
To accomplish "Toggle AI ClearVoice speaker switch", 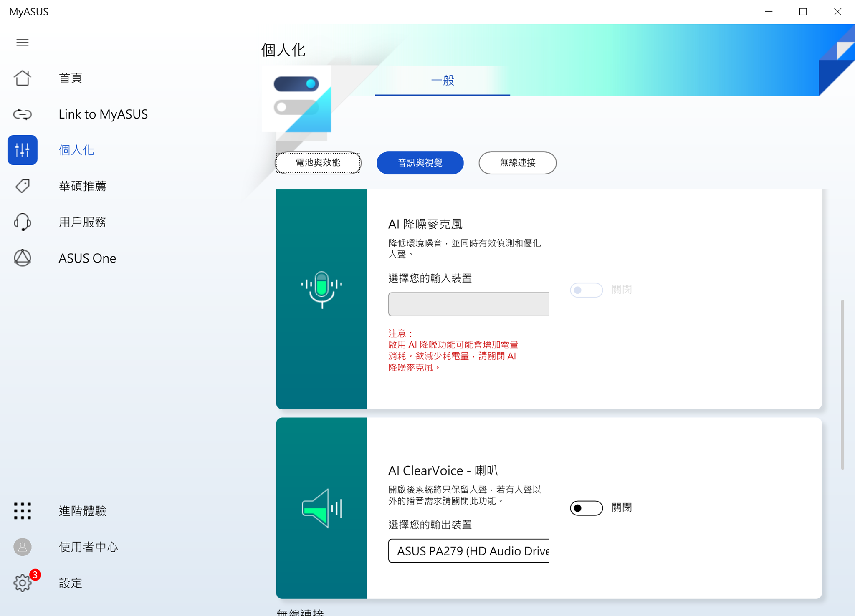I will point(586,508).
